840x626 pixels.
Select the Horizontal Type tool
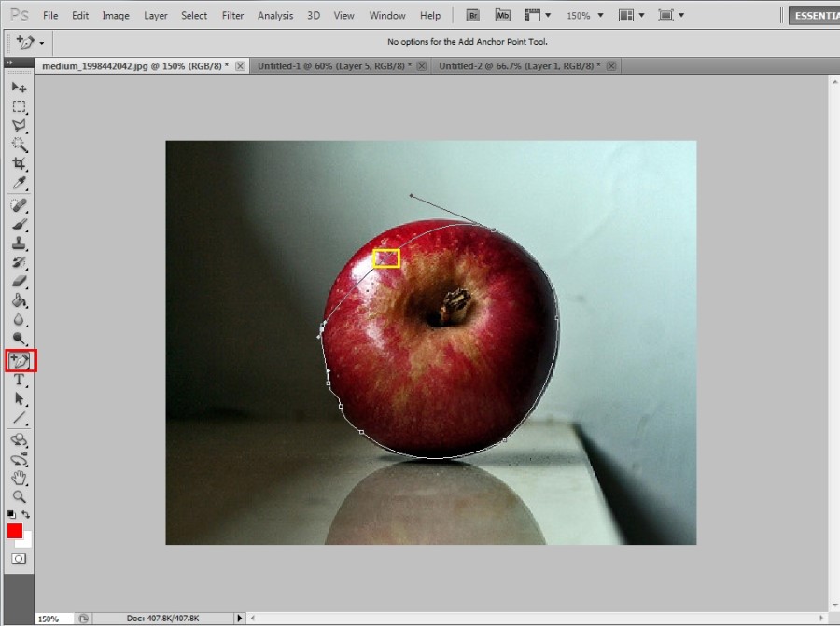point(19,381)
